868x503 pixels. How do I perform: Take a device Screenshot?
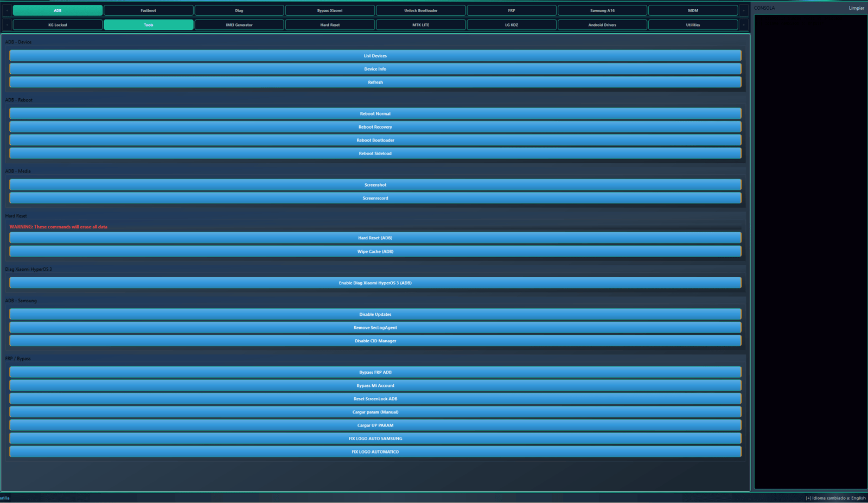[x=375, y=185]
